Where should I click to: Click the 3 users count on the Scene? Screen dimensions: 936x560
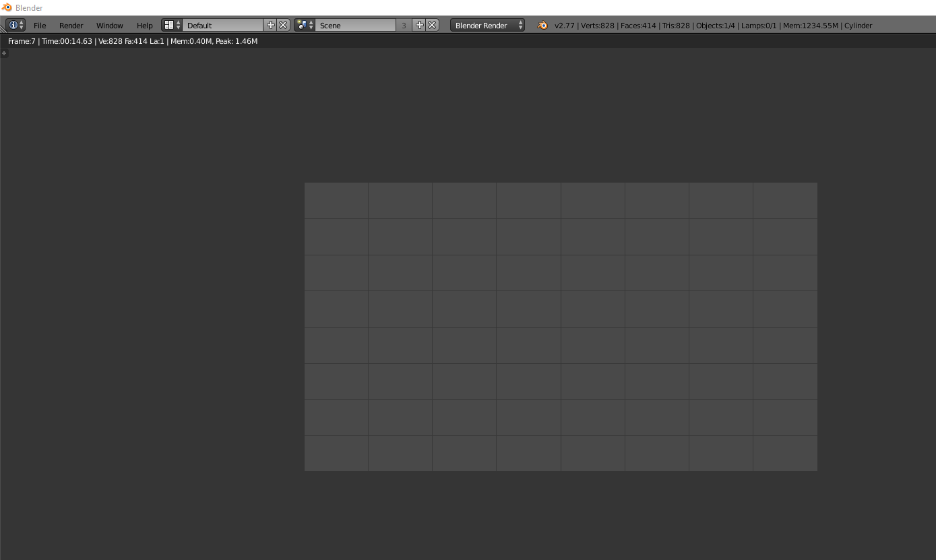[403, 25]
